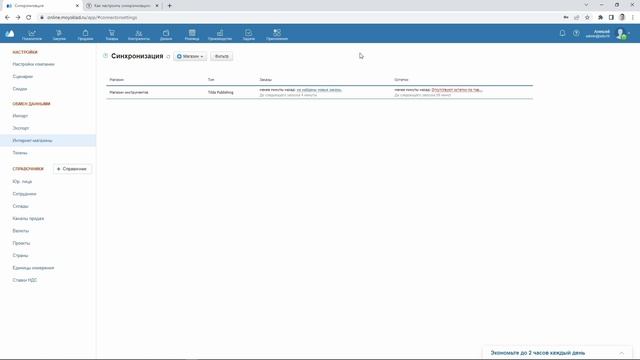Open Проекты in sidebar

21,243
